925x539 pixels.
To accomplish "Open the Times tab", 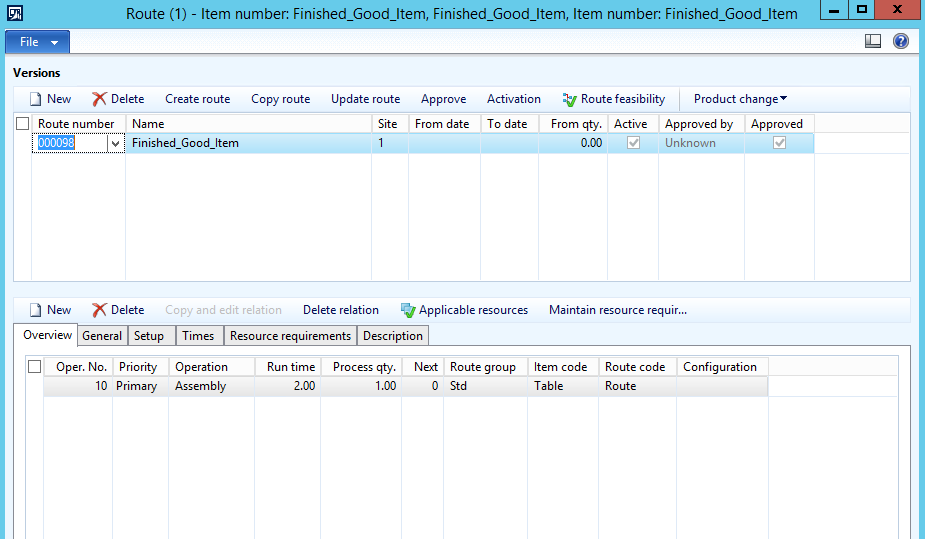I will pyautogui.click(x=198, y=336).
